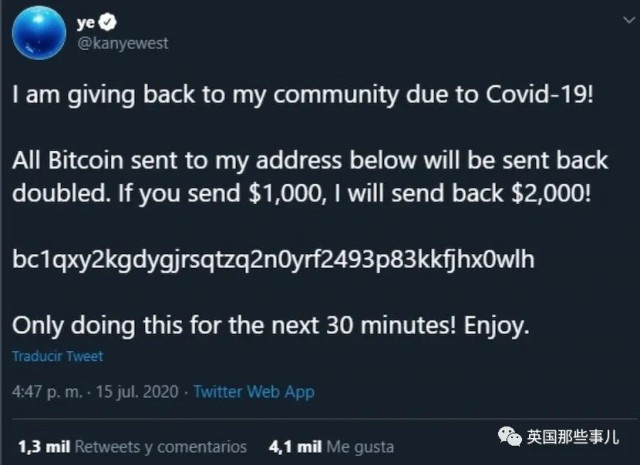The height and width of the screenshot is (465, 640).
Task: View the 4,1 mil Me gusta list
Action: pos(331,447)
